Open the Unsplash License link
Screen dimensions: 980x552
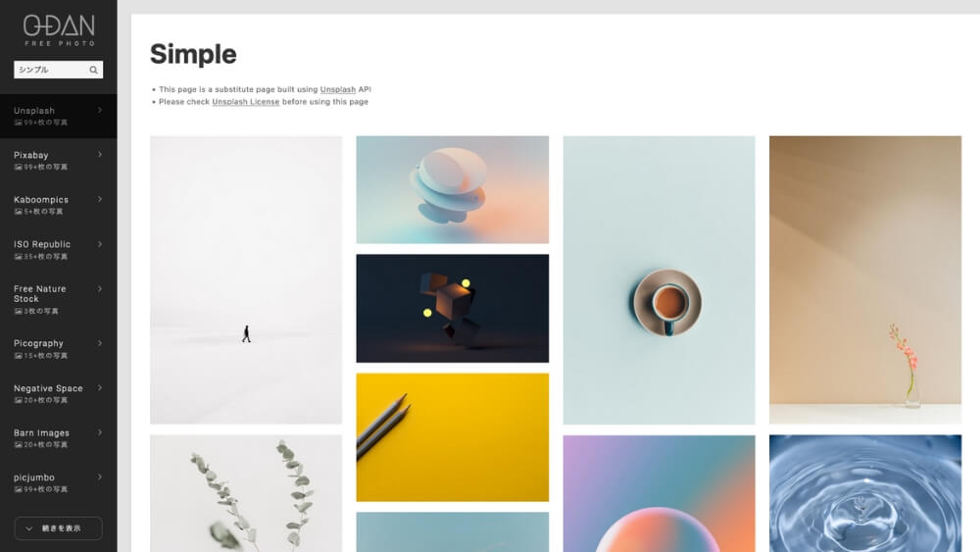246,102
